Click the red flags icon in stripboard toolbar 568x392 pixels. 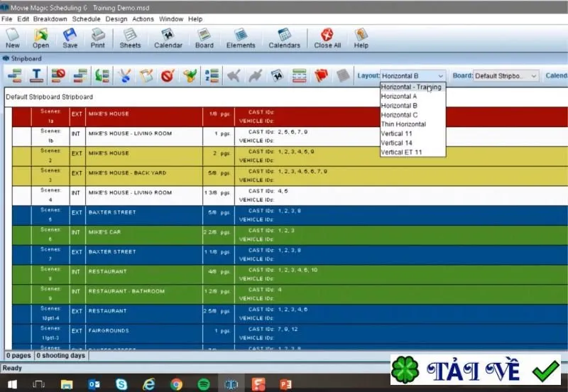[321, 76]
